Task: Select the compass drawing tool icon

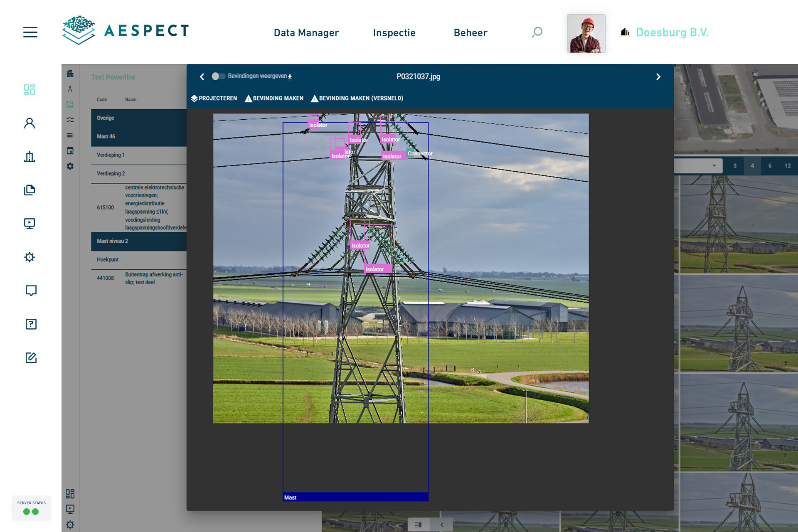Action: click(x=70, y=89)
